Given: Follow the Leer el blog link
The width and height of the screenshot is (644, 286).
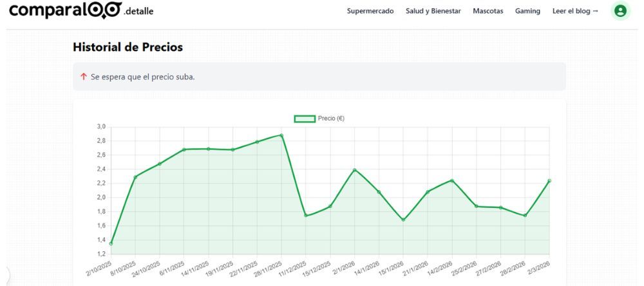Looking at the screenshot, I should click(x=575, y=11).
